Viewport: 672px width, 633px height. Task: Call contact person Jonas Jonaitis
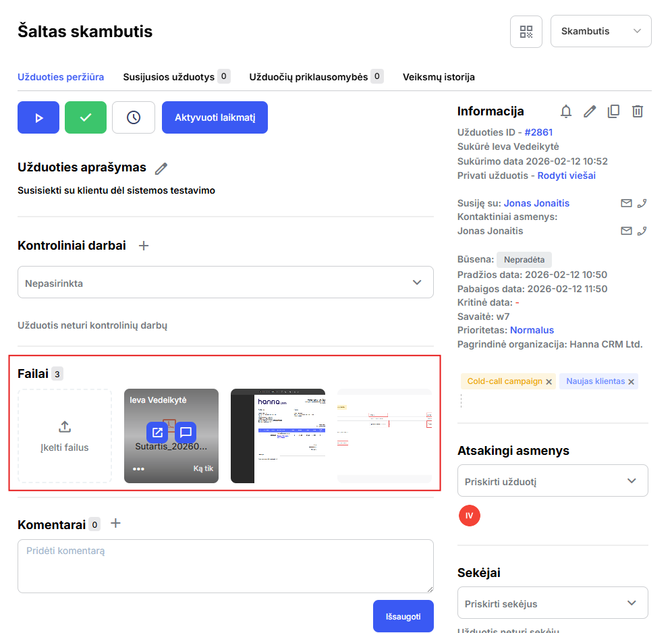642,231
